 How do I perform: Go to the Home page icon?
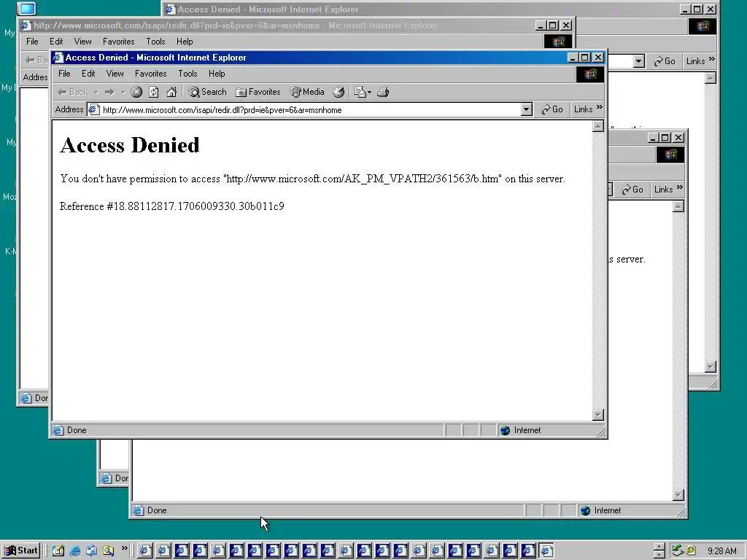click(171, 92)
